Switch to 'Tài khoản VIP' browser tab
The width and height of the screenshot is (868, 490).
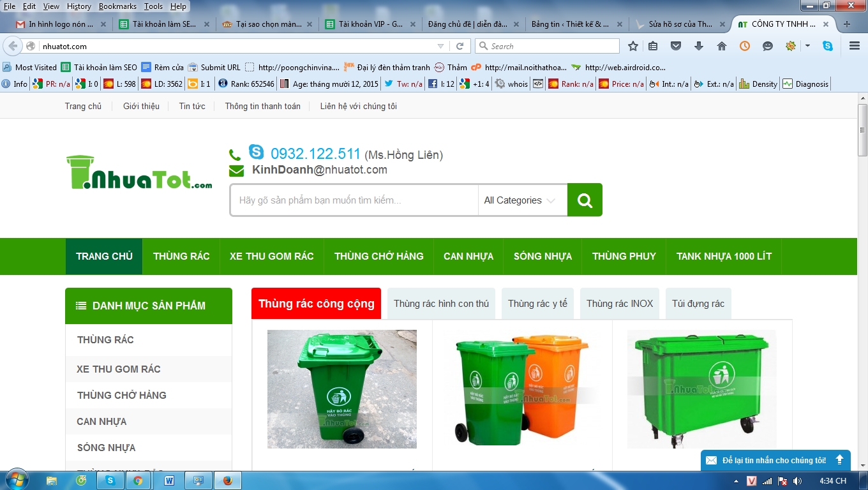371,24
